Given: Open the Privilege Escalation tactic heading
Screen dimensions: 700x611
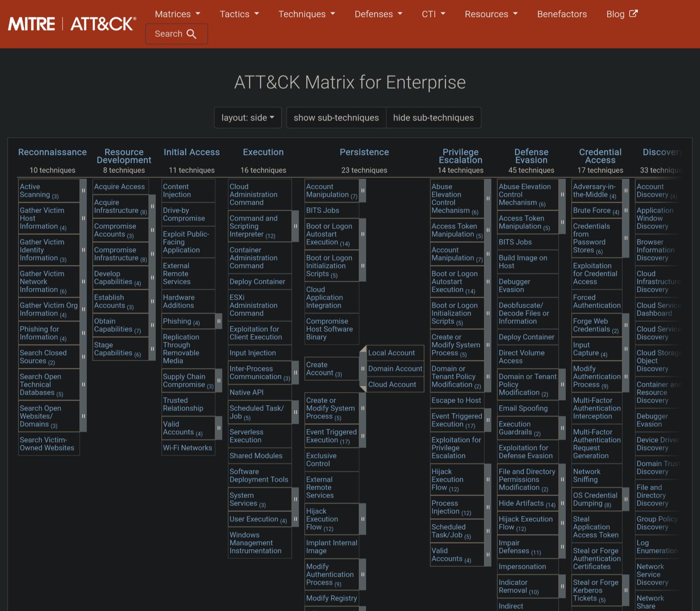Looking at the screenshot, I should tap(461, 156).
